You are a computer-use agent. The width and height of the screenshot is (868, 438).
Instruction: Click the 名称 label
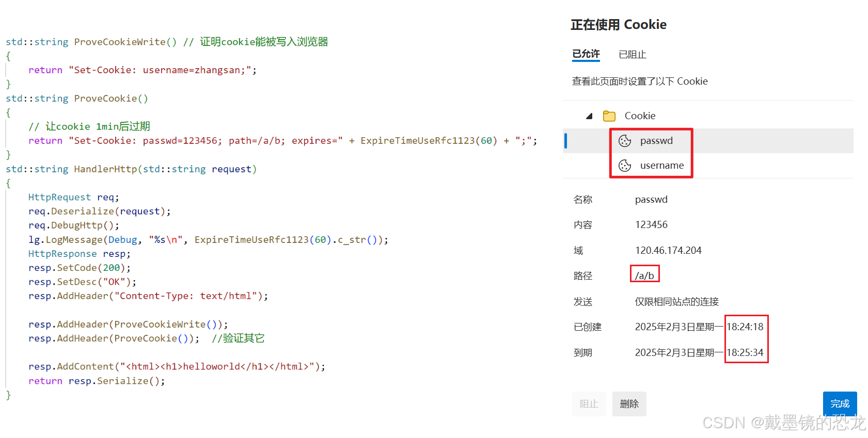[x=583, y=200]
